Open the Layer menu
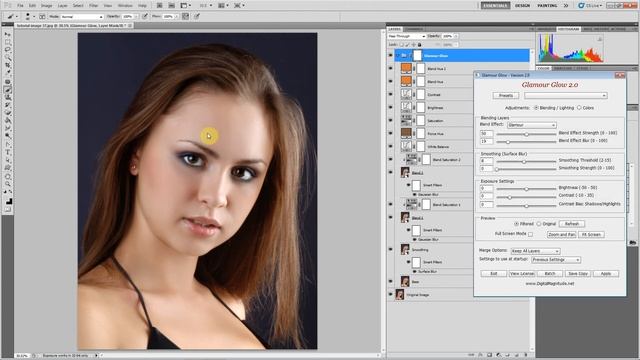This screenshot has height=360, width=640. (x=62, y=6)
